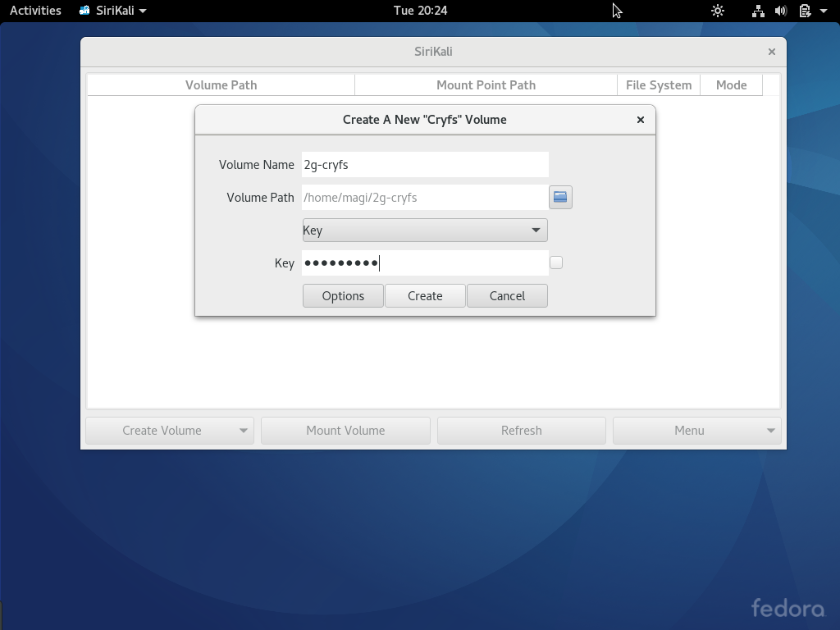Sort by the File System column header
Image resolution: width=840 pixels, height=630 pixels.
pyautogui.click(x=659, y=85)
